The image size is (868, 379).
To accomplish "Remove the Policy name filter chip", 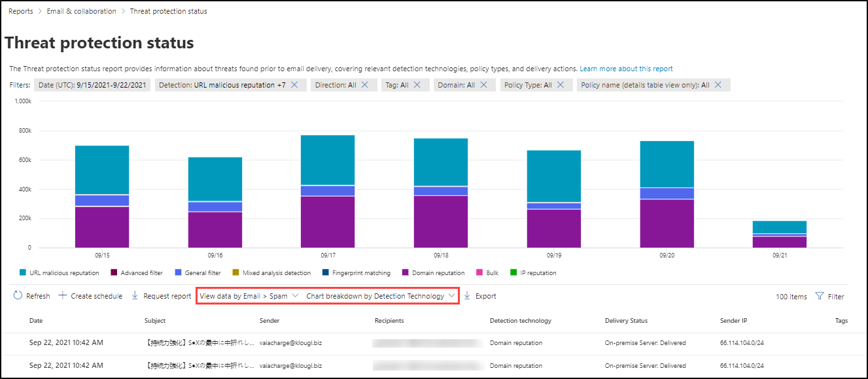I will click(718, 84).
